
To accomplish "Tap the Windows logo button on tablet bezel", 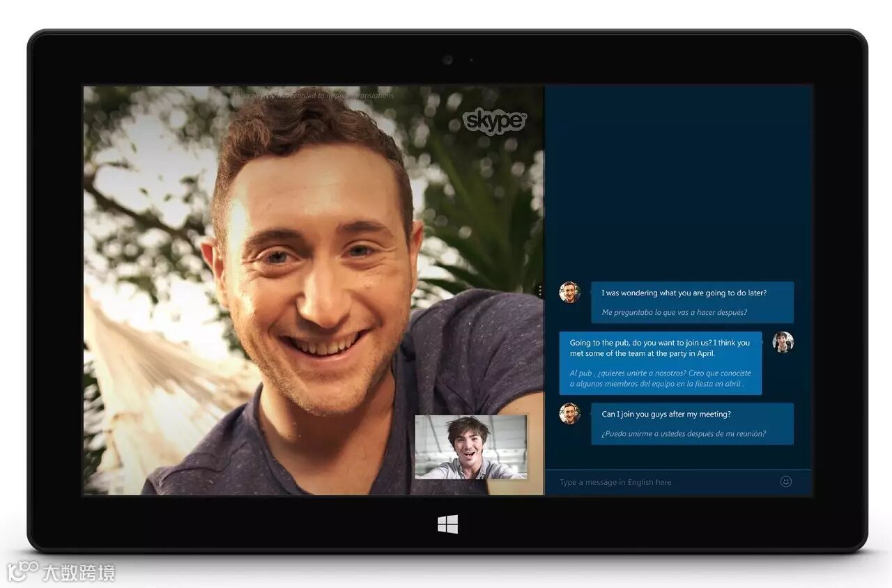I will point(447,525).
